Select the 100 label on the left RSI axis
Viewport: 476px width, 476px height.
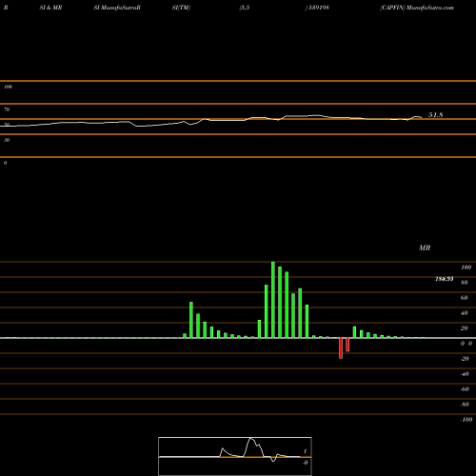tap(8, 87)
